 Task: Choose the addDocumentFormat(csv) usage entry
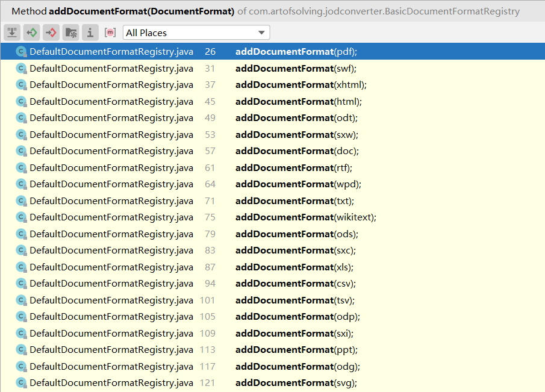[x=295, y=284]
